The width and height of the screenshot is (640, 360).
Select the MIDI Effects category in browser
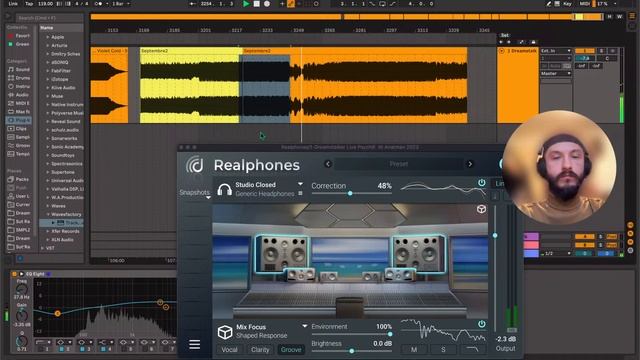tap(19, 103)
